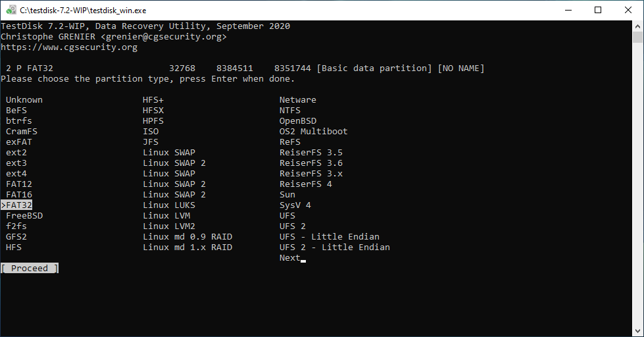Image resolution: width=644 pixels, height=337 pixels.
Task: Pick the ext3 entry
Action: point(16,163)
